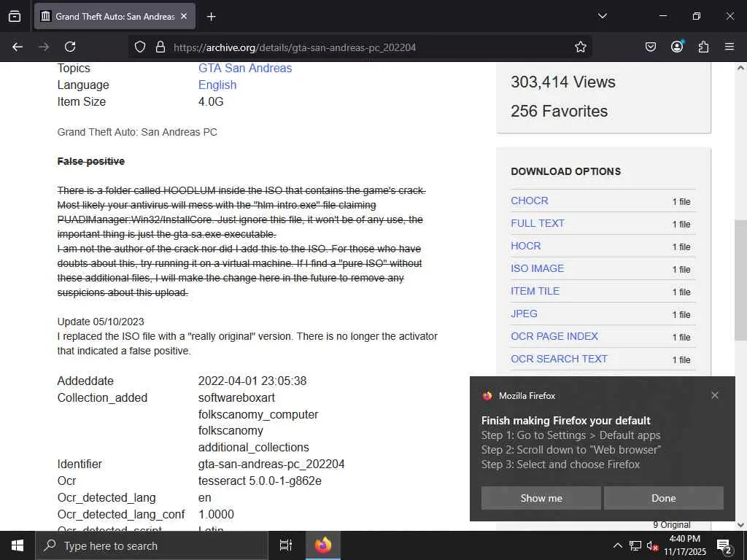Open network status tray icon
Screen dimensions: 747x560
coord(635,545)
